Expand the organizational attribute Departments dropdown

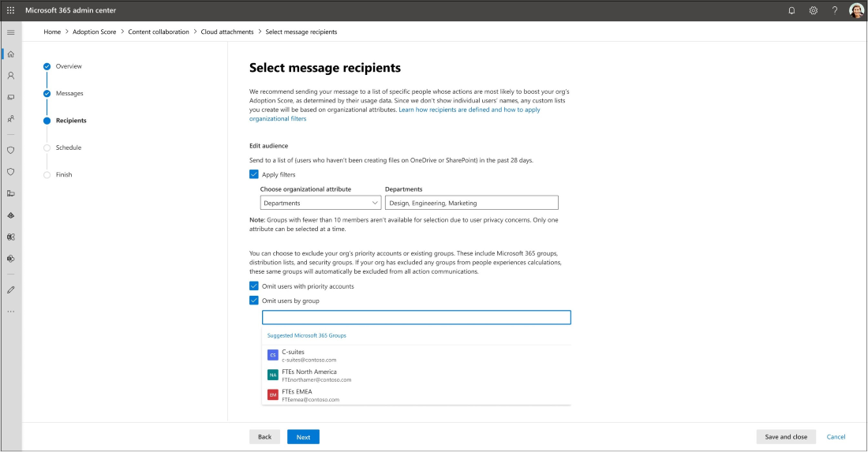(320, 203)
